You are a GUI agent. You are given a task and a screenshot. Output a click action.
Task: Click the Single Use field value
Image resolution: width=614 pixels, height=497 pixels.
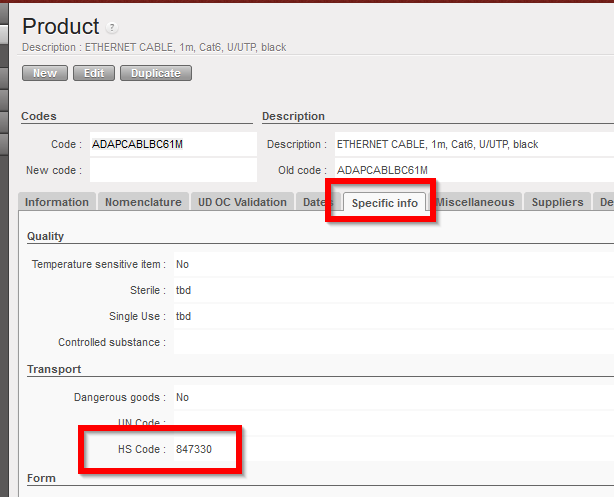tap(183, 316)
